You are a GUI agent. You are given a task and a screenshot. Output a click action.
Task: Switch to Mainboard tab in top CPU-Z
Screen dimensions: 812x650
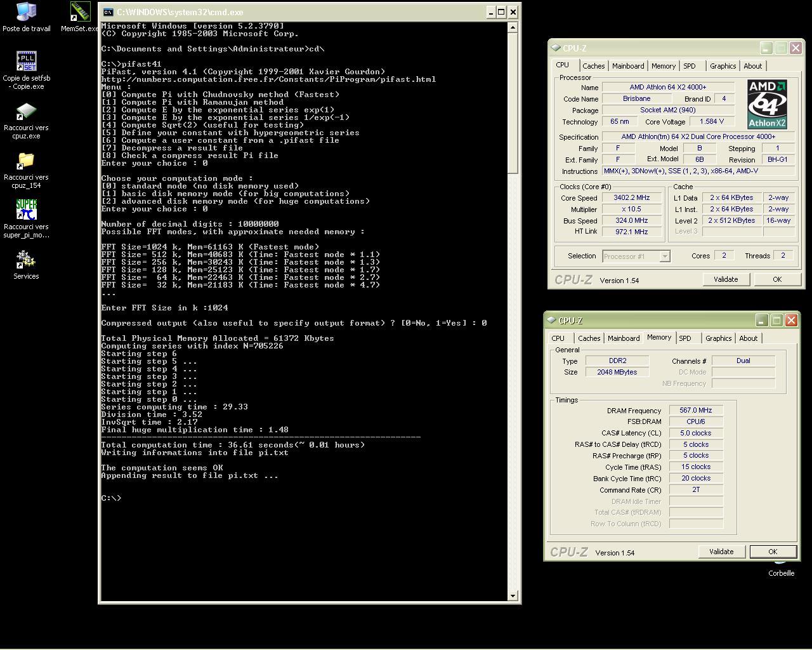point(628,66)
